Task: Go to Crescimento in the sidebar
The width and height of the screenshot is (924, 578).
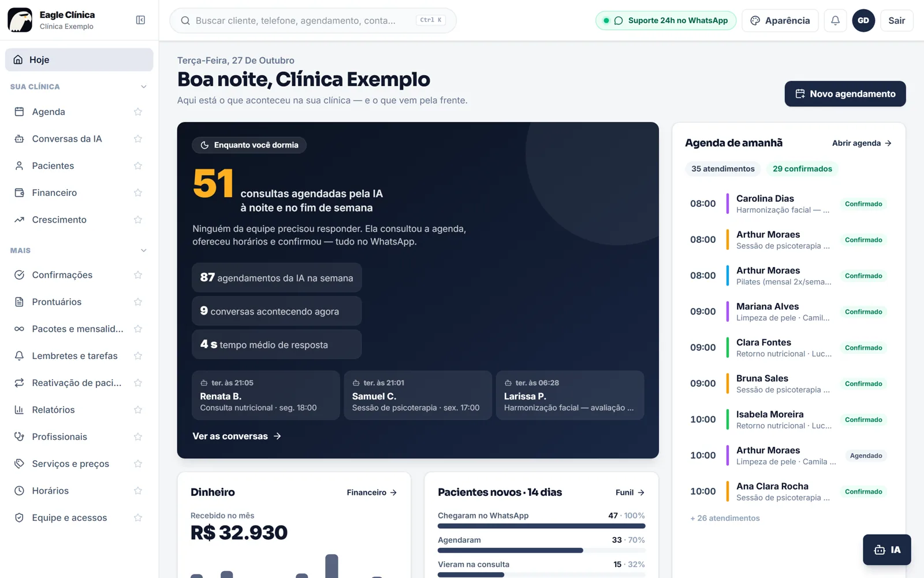Action: [59, 220]
